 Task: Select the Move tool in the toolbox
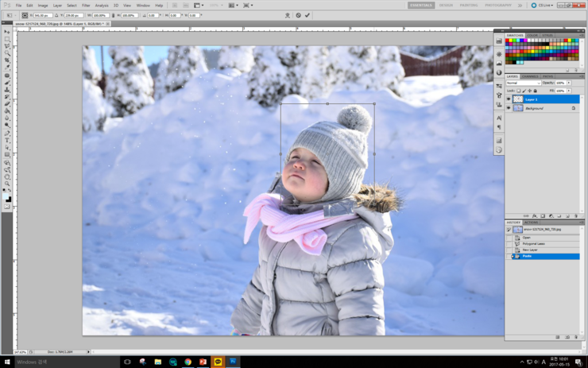(7, 33)
